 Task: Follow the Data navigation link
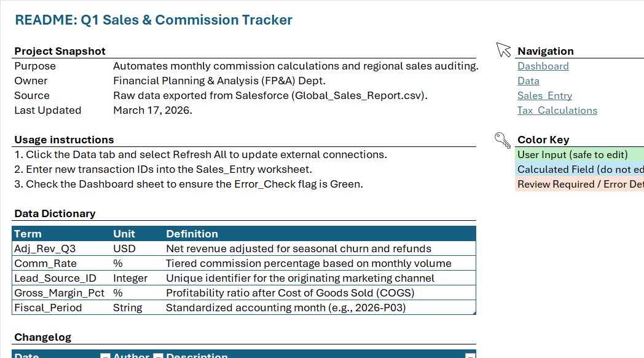[x=528, y=81]
